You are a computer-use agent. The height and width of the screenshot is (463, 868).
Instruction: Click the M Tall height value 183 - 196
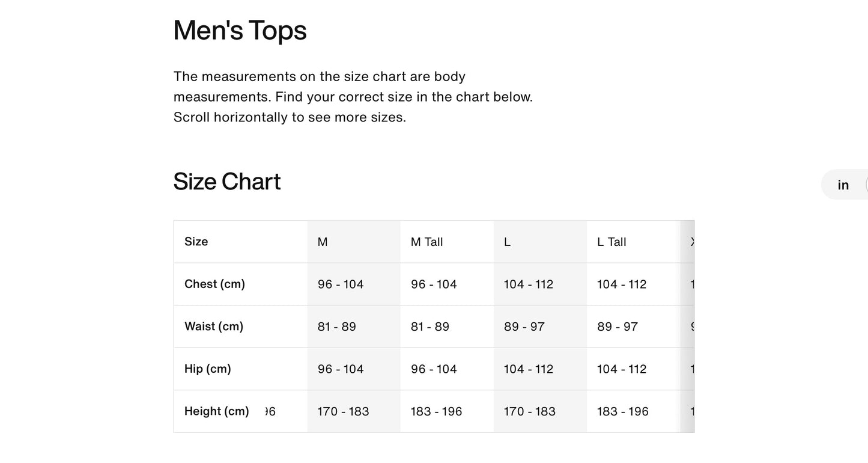click(x=437, y=411)
